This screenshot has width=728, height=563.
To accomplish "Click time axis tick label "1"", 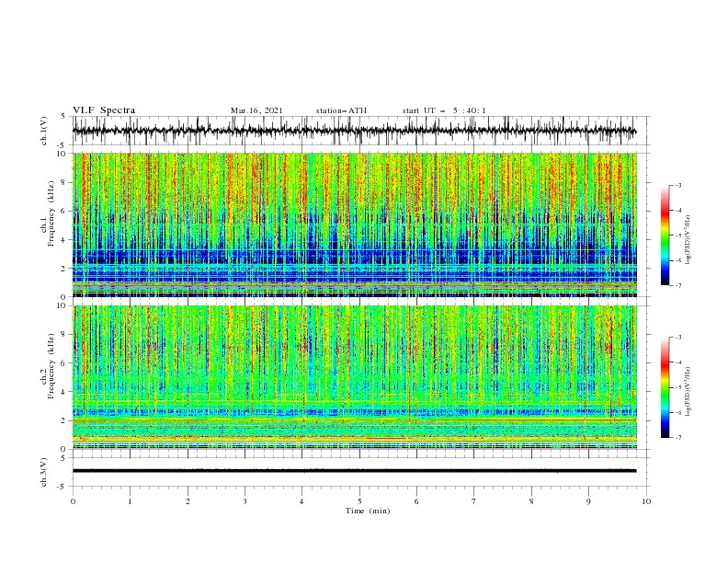I will pyautogui.click(x=130, y=501).
